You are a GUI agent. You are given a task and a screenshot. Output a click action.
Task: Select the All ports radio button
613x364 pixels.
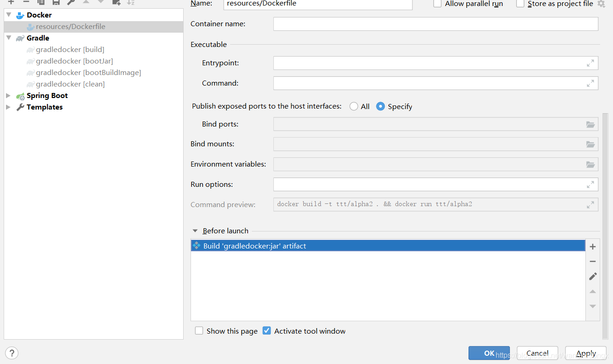354,106
